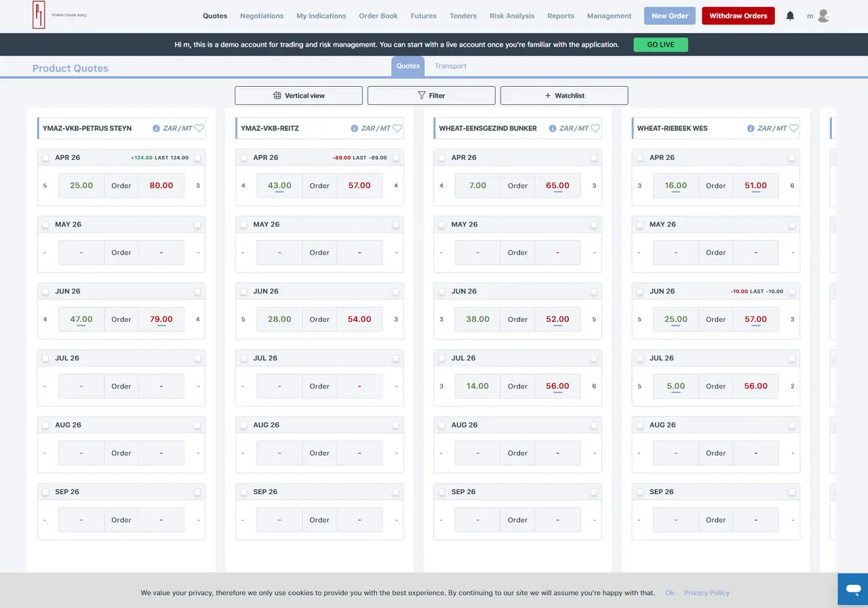
Task: Go to Futures
Action: (424, 16)
